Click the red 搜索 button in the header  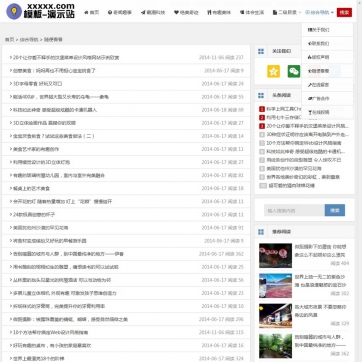pyautogui.click(x=344, y=12)
